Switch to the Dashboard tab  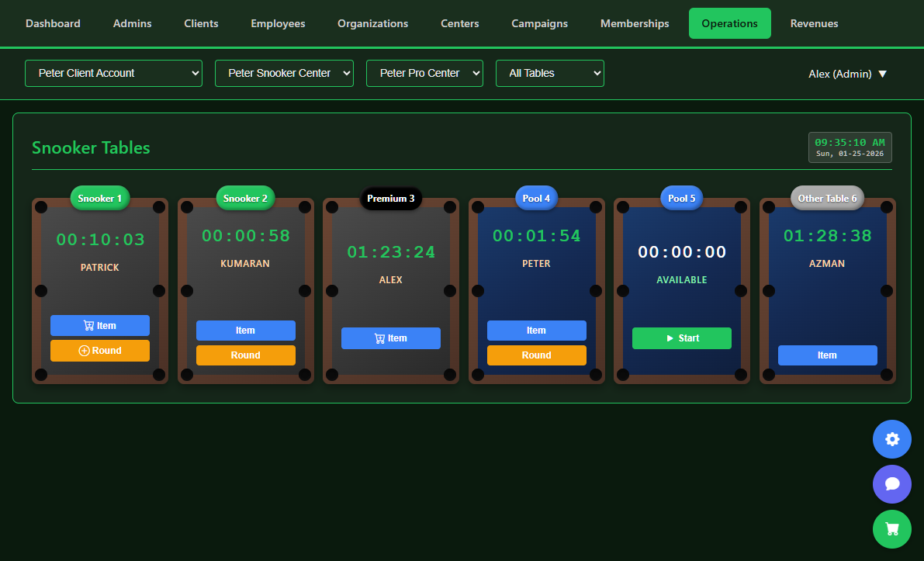point(53,23)
